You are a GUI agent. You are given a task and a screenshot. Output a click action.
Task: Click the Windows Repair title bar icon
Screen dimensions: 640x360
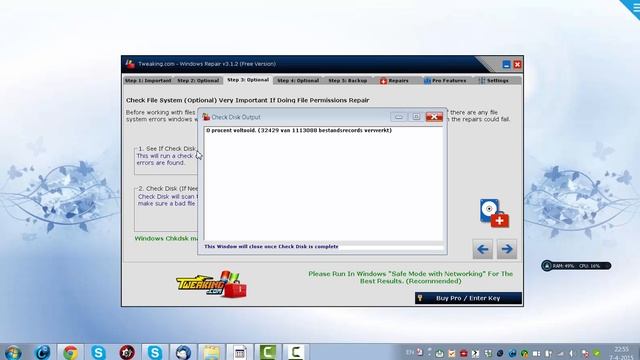[x=130, y=64]
